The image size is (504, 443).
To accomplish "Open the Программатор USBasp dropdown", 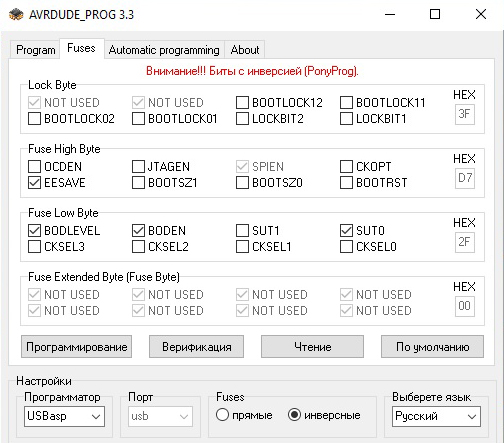I will point(64,416).
